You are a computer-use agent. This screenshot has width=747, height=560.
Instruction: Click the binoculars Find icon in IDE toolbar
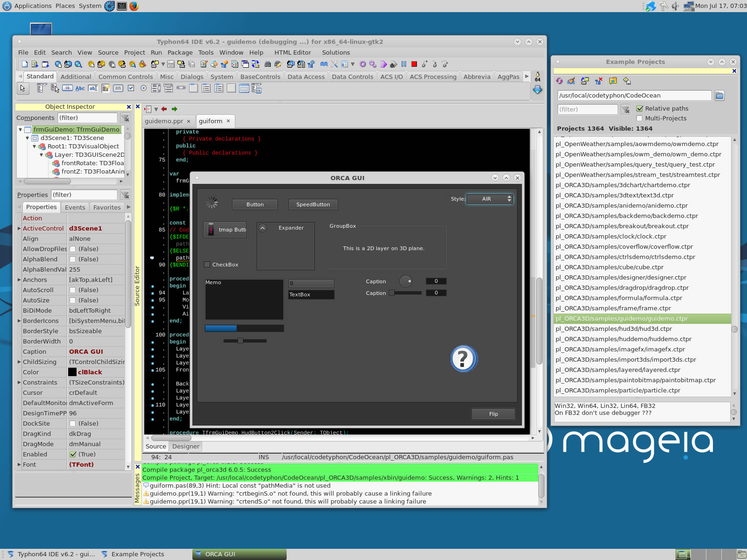(268, 64)
